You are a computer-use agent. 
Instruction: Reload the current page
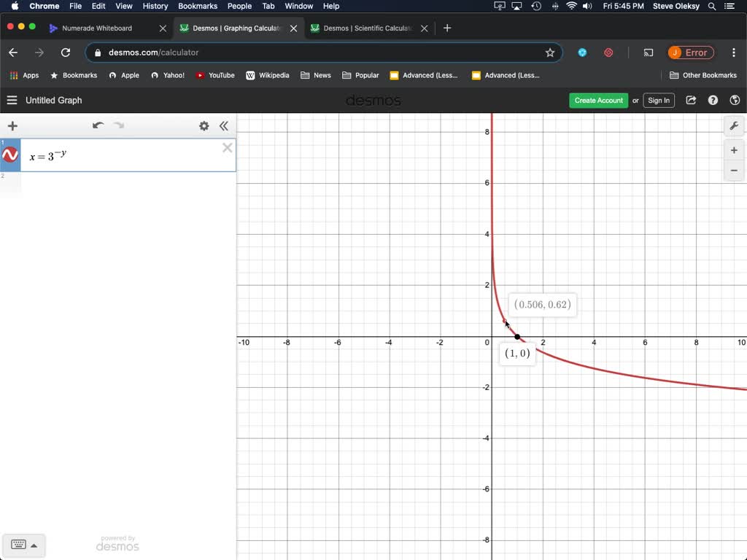tap(66, 52)
